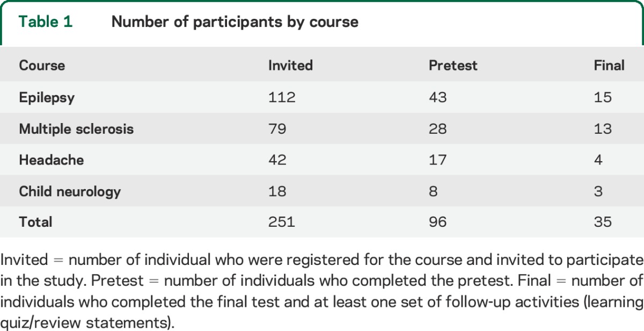Image resolution: width=644 pixels, height=331 pixels.
Task: Click the 'Final' column header
Action: pyautogui.click(x=609, y=66)
